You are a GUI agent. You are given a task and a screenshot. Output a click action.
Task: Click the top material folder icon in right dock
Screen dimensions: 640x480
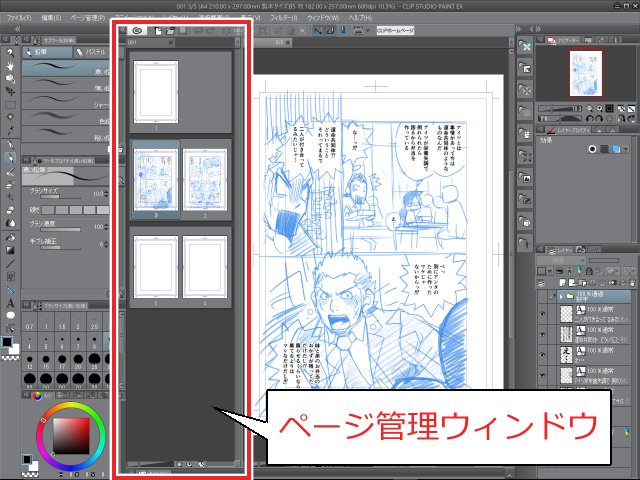(525, 46)
